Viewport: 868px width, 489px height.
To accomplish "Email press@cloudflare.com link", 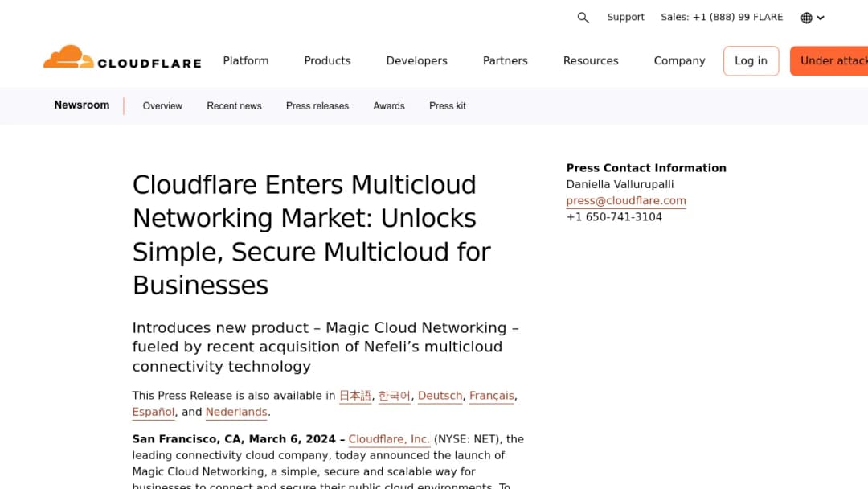I will pyautogui.click(x=625, y=201).
